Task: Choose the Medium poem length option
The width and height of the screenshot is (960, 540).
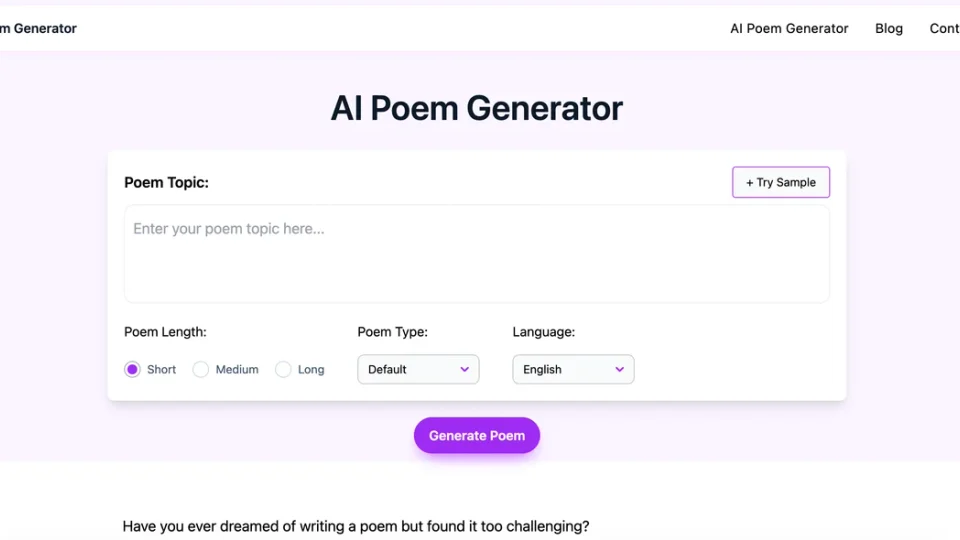Action: pyautogui.click(x=201, y=370)
